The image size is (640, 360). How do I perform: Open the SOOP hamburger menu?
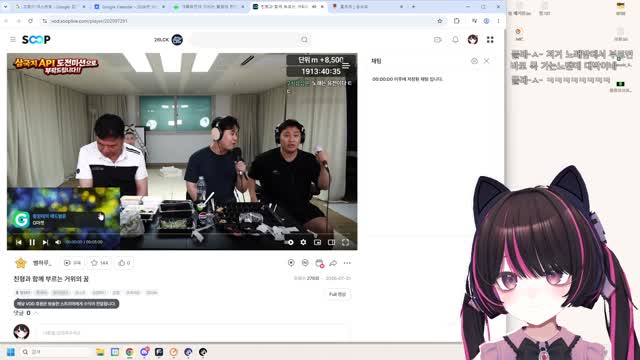[x=13, y=40]
